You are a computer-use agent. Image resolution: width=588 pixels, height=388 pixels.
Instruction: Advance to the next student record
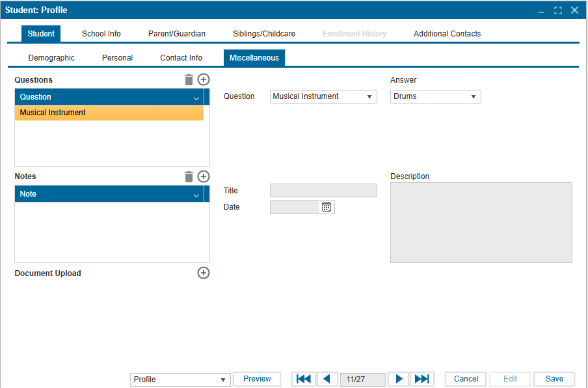tap(399, 379)
